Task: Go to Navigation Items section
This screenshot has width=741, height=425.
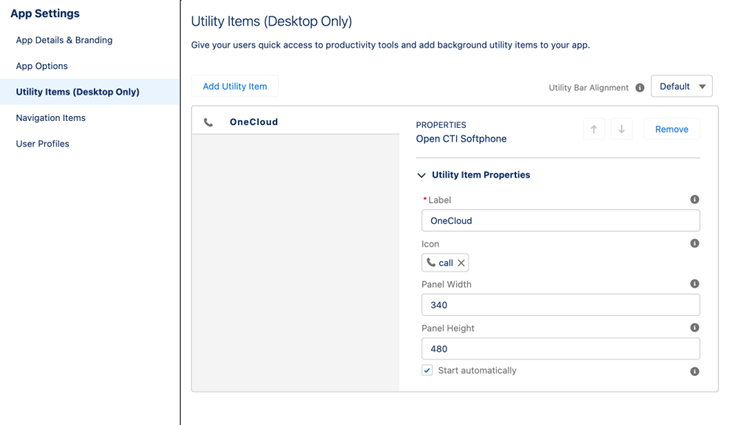Action: click(51, 118)
